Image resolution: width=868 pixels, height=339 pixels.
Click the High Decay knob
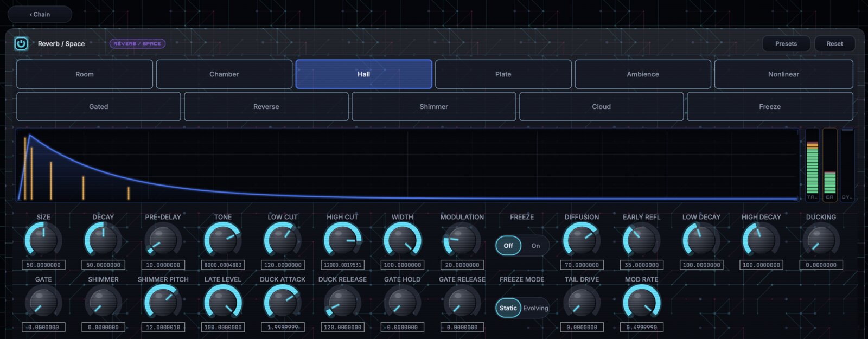click(x=761, y=240)
